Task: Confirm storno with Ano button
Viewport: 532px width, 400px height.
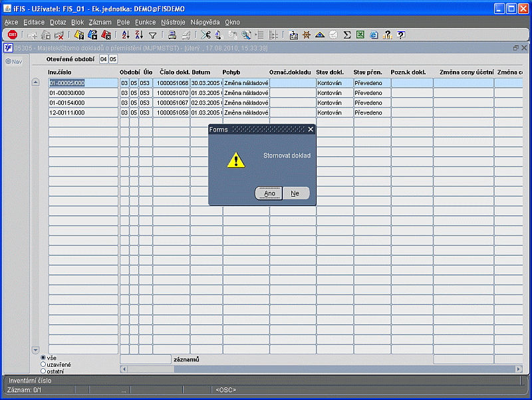Action: 269,193
